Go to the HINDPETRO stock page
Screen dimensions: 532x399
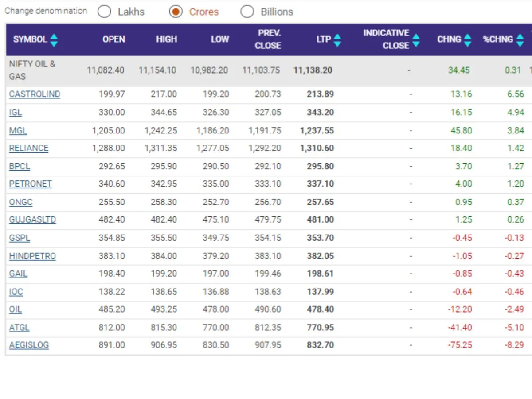pyautogui.click(x=32, y=256)
